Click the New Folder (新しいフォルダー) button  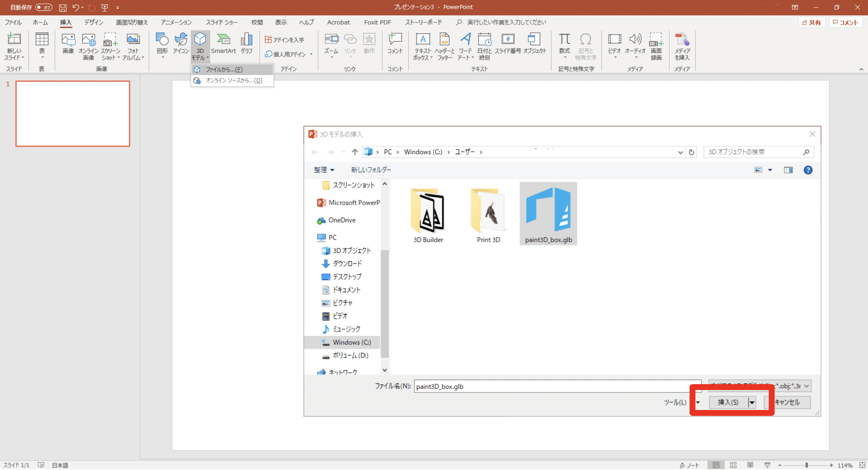tap(371, 170)
